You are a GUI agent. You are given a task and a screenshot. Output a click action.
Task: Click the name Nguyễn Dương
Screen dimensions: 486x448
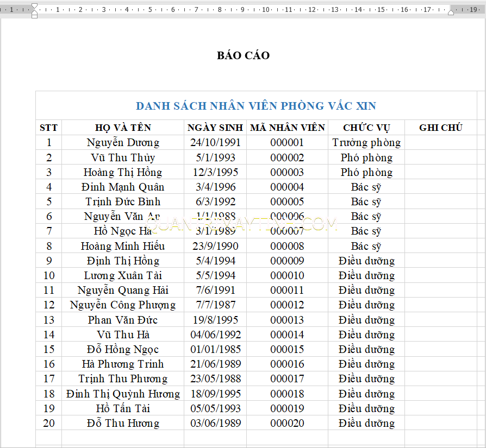point(123,142)
